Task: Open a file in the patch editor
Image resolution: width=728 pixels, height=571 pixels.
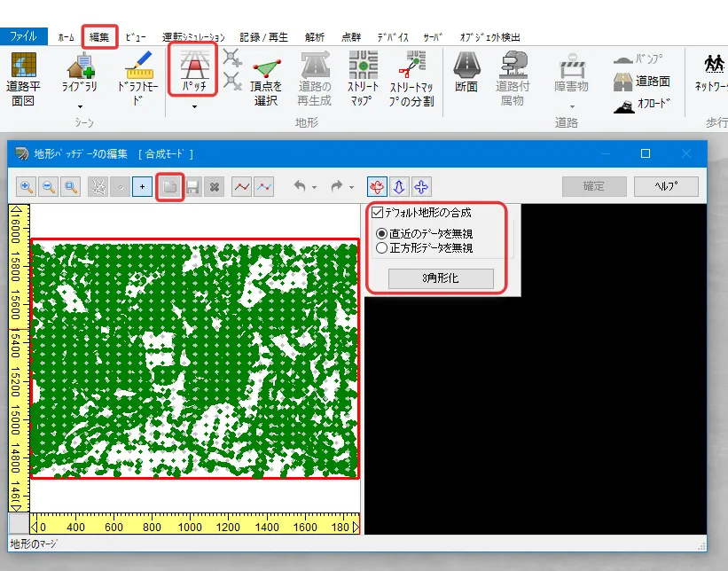Action: (x=169, y=187)
